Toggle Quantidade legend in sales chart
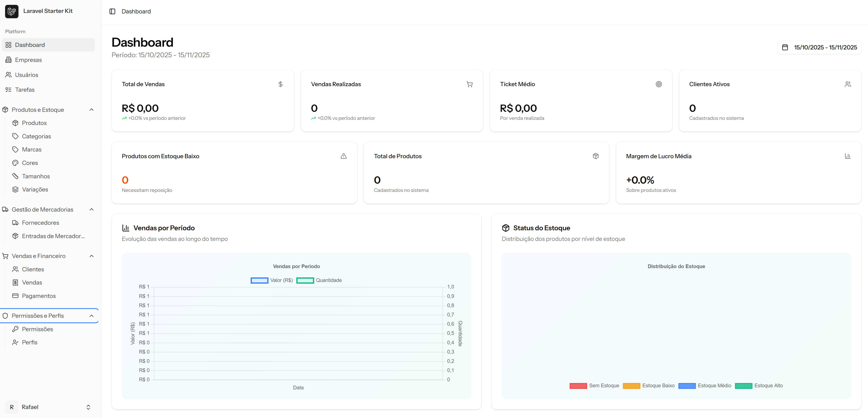Screen dimensions: 868x418 pyautogui.click(x=319, y=280)
